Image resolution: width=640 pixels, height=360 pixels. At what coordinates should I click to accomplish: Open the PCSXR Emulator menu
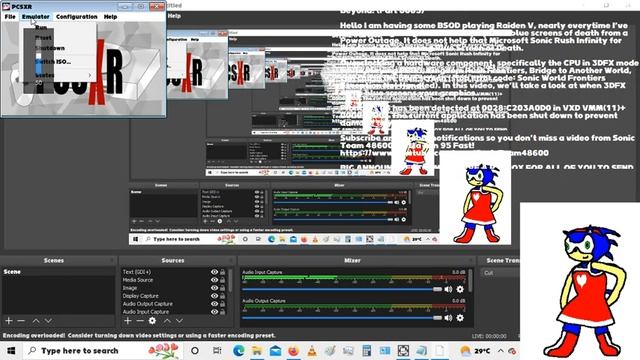pyautogui.click(x=36, y=17)
